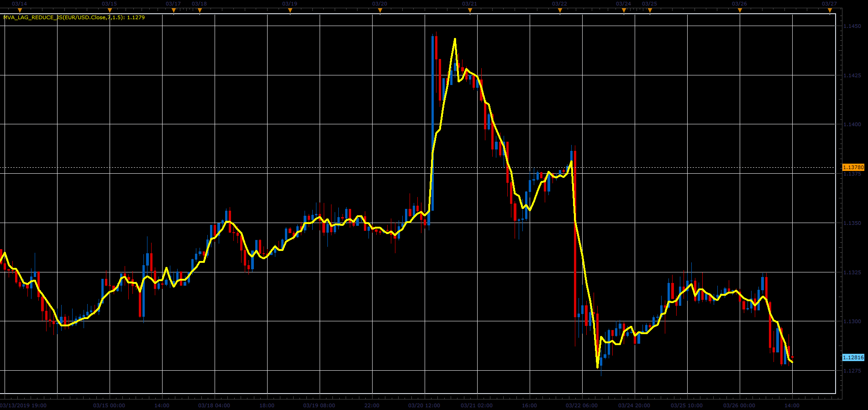Click the 03/15 00:00 time label
Screen dimensions: 868x410
pos(109,405)
